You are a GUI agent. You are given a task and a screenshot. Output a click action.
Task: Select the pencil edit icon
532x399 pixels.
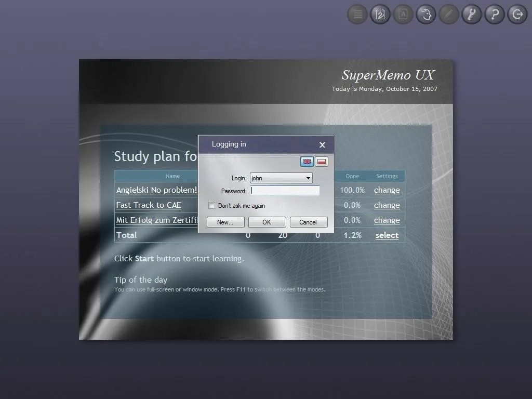[x=448, y=14]
